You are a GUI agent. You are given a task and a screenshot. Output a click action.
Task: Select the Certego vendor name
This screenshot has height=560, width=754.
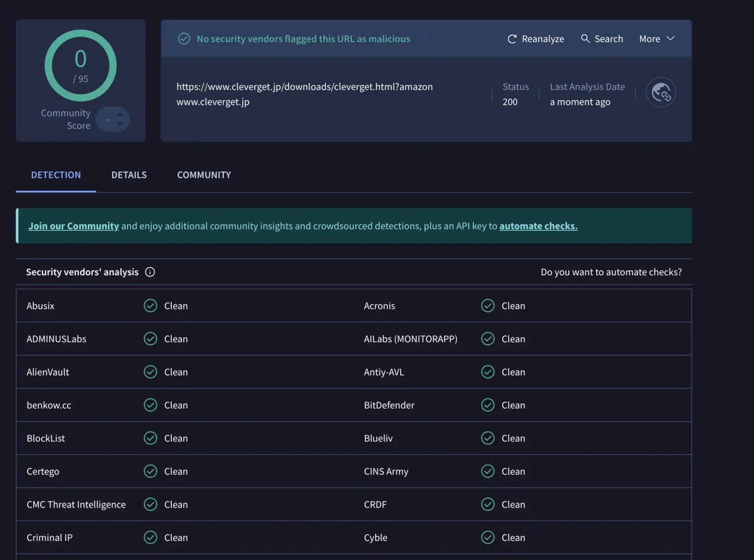click(x=43, y=472)
